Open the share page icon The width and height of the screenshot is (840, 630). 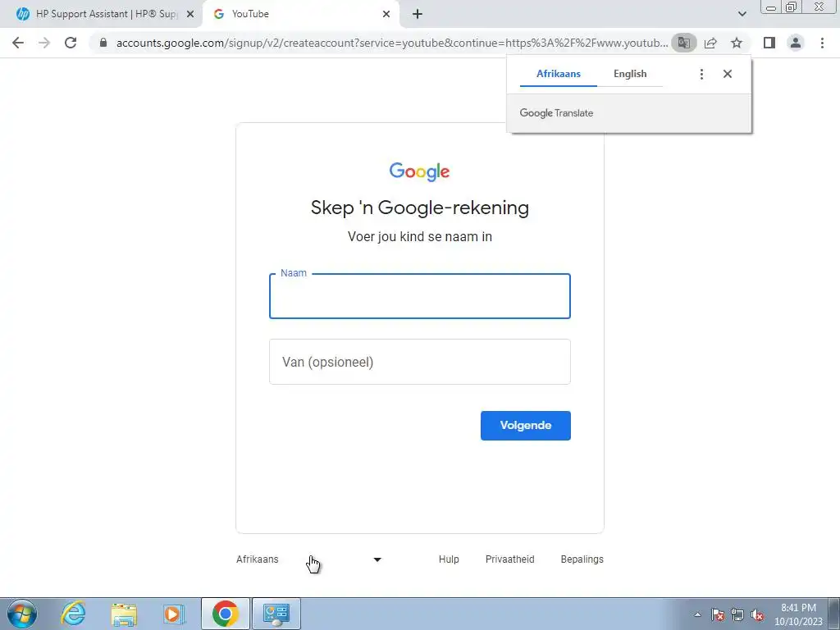click(x=710, y=43)
